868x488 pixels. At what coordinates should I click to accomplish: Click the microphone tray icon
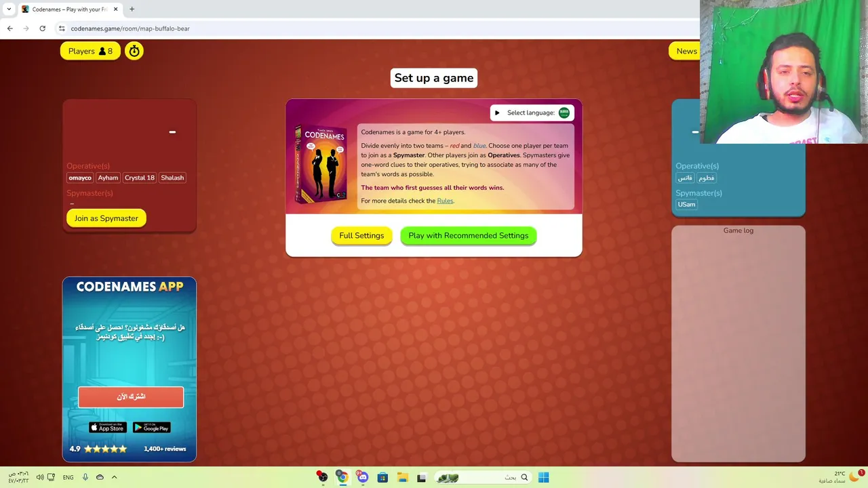(x=85, y=477)
